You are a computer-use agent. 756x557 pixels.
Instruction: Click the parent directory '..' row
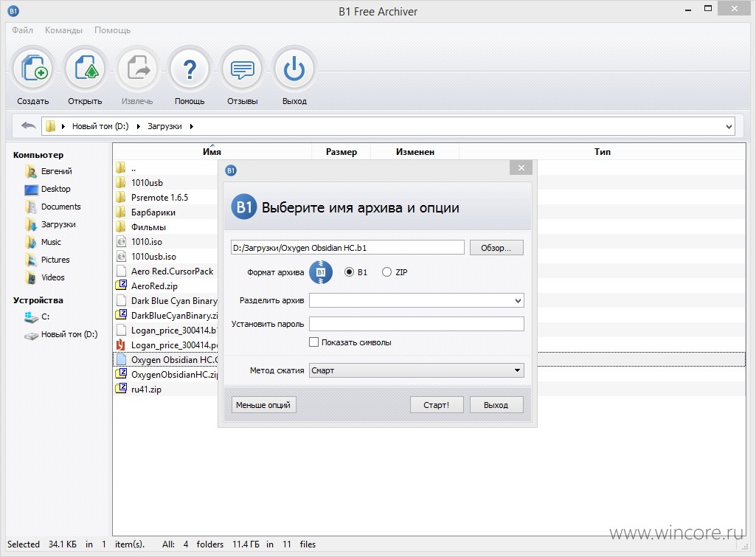tap(166, 167)
